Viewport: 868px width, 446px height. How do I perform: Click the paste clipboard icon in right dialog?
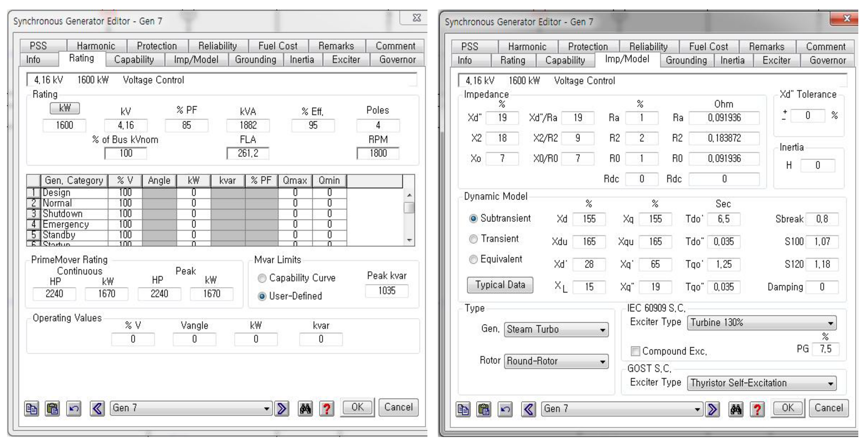click(484, 409)
